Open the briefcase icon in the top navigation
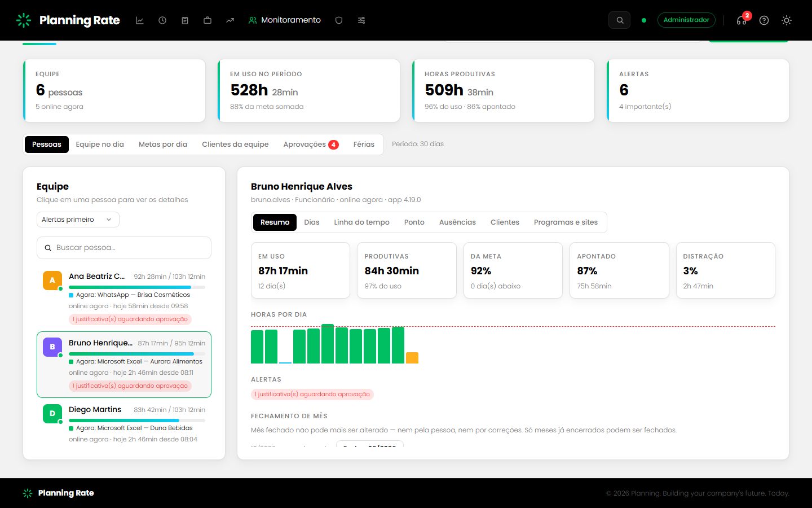 click(x=208, y=20)
